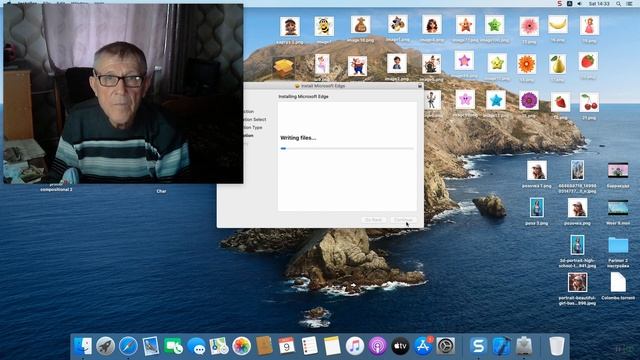Open Spotlight search in the menu bar
This screenshot has width=640, height=360.
[x=618, y=3]
